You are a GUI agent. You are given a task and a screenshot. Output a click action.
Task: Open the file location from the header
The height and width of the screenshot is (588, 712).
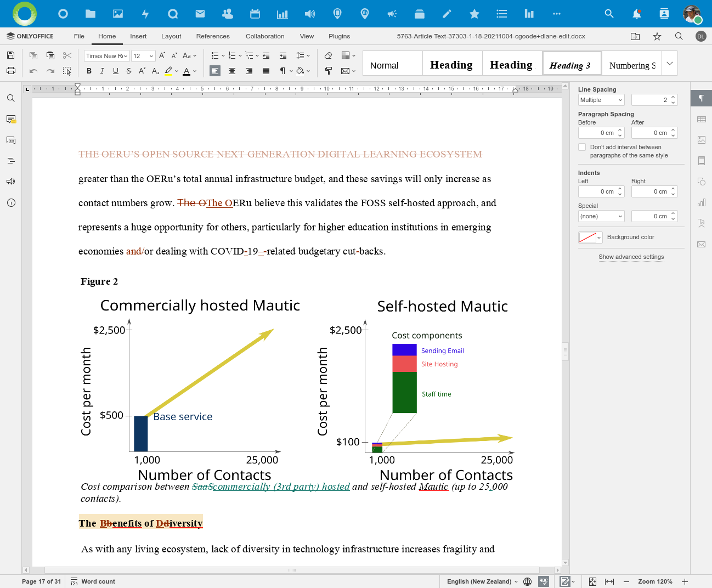(635, 36)
